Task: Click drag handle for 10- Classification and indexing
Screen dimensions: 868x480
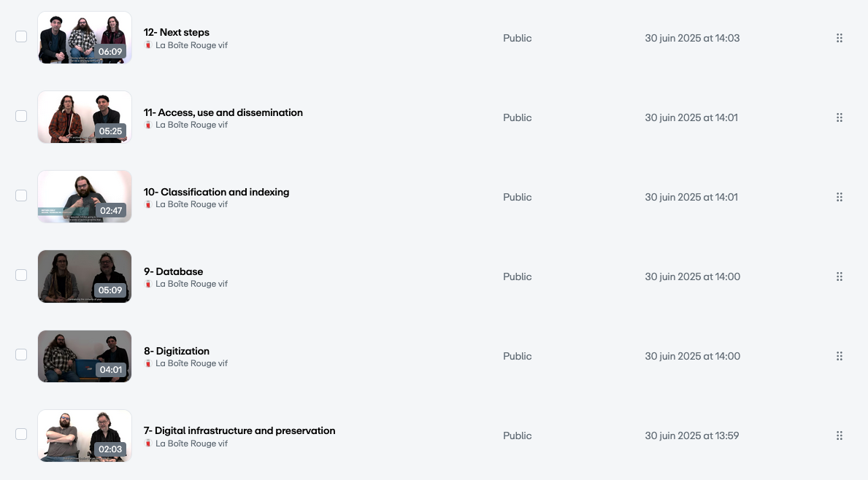Action: (x=839, y=197)
